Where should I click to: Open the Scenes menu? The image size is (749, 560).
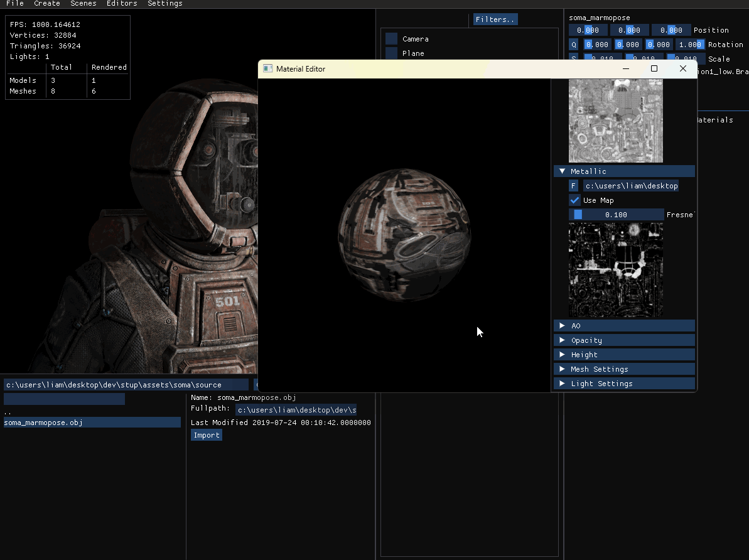click(84, 4)
